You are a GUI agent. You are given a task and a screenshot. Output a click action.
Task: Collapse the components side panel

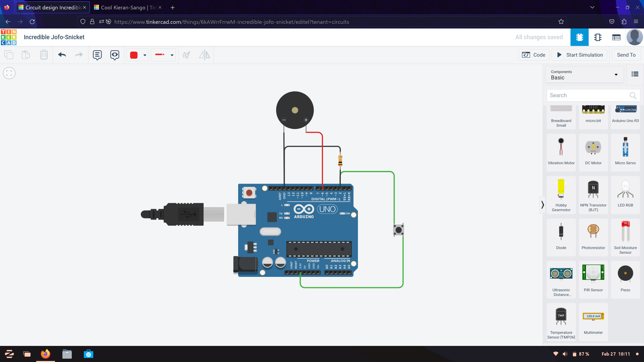coord(542,204)
